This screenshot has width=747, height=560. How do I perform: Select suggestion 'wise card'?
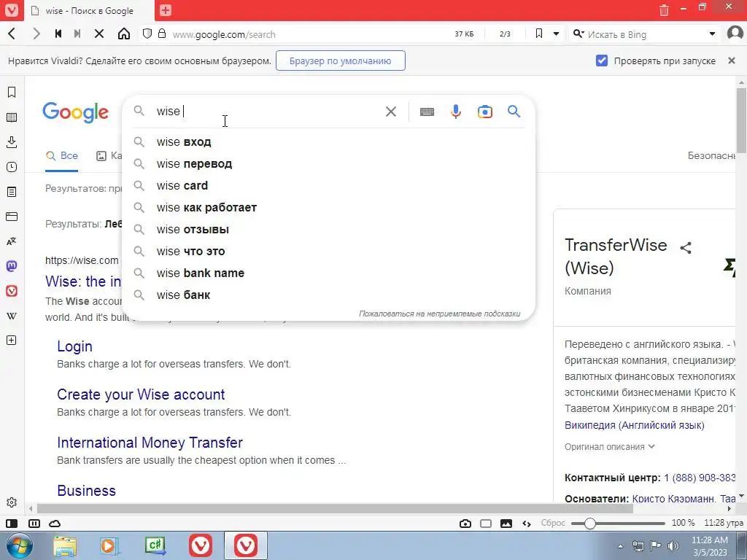329,186
